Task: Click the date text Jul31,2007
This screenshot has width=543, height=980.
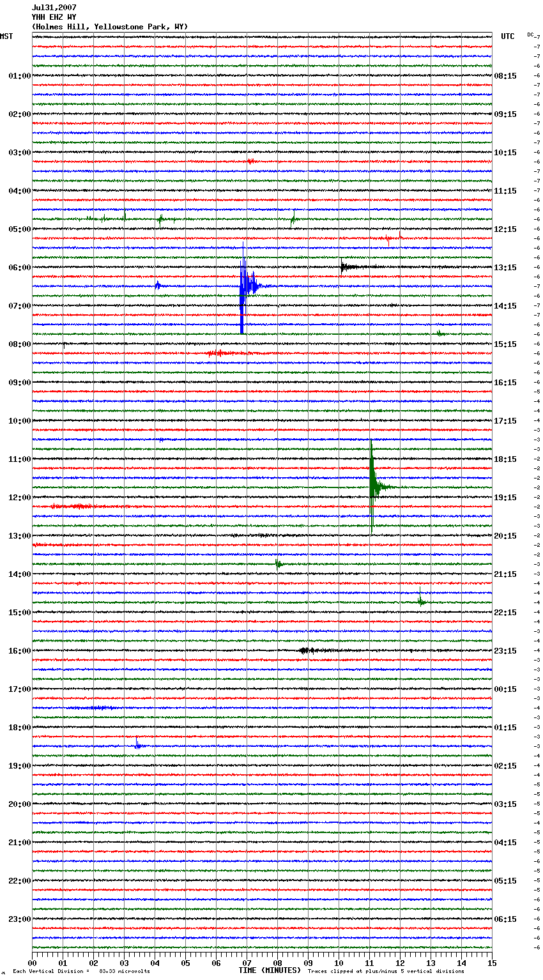Action: [x=54, y=8]
